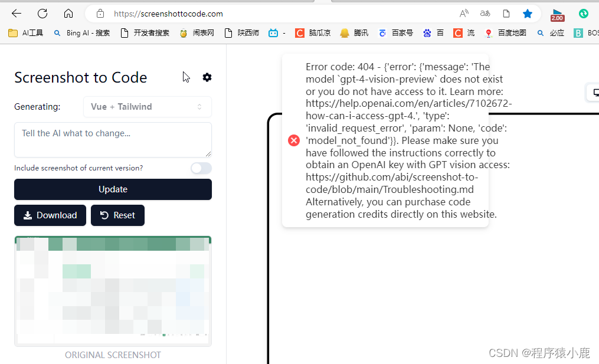Click the 'Generating:' label
The image size is (599, 364).
pos(37,107)
